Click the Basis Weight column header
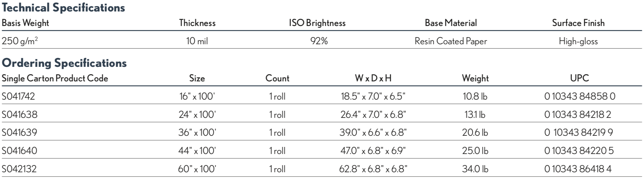Screen dimensions: 644x179 25,23
